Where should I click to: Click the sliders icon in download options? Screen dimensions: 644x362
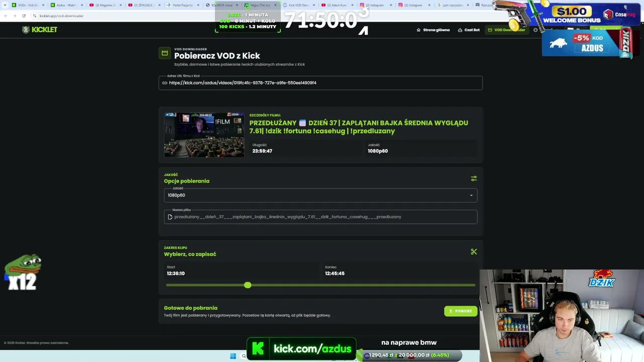click(x=473, y=178)
